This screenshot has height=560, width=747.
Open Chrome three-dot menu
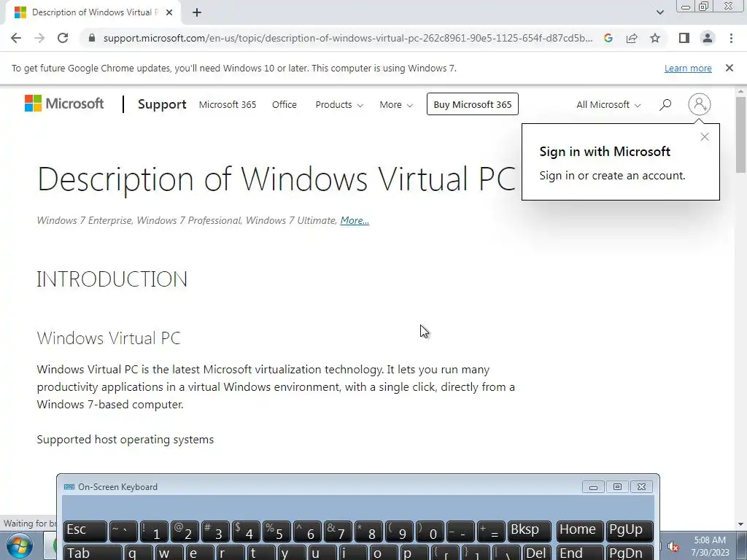[x=731, y=38]
